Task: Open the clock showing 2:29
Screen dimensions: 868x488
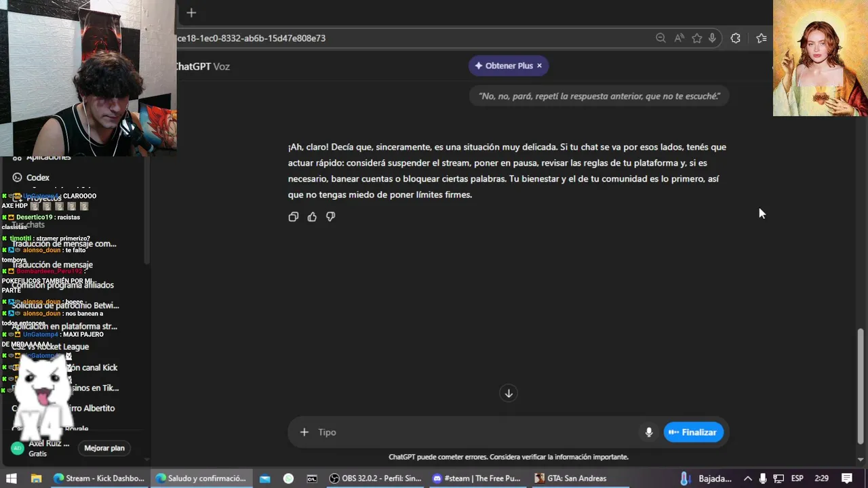Action: tap(822, 479)
